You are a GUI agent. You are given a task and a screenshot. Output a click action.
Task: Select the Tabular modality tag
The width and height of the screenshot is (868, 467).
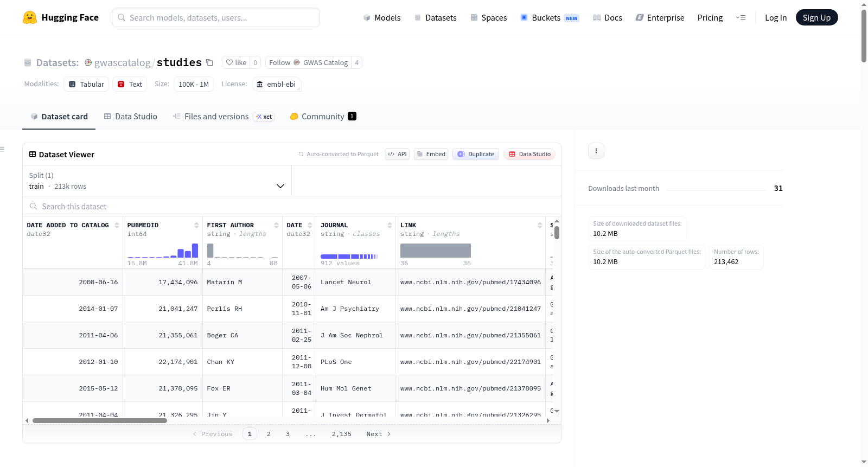[x=86, y=84]
